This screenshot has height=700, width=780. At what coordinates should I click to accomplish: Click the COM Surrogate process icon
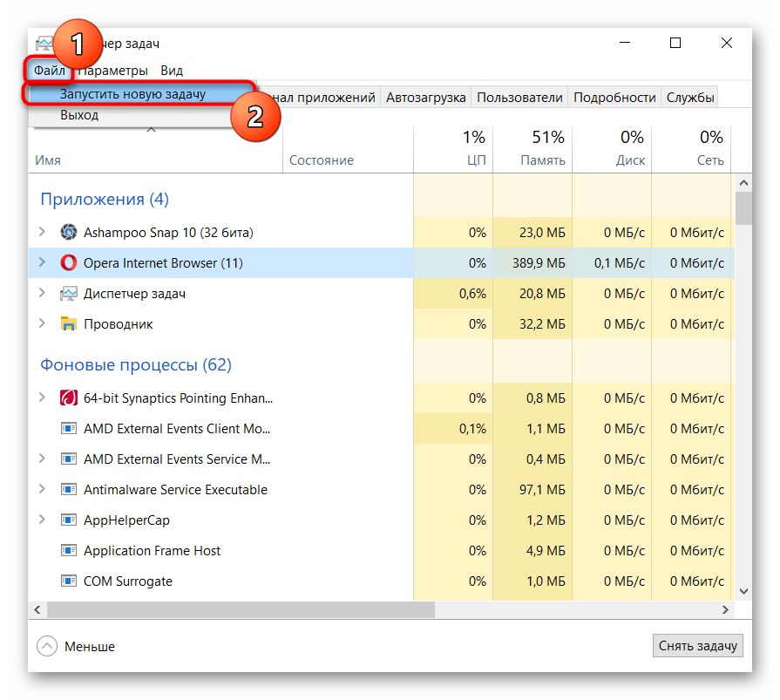(69, 581)
